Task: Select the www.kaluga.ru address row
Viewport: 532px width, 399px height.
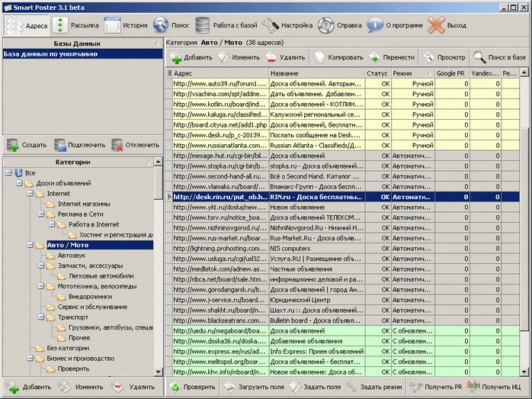Action: click(342, 114)
